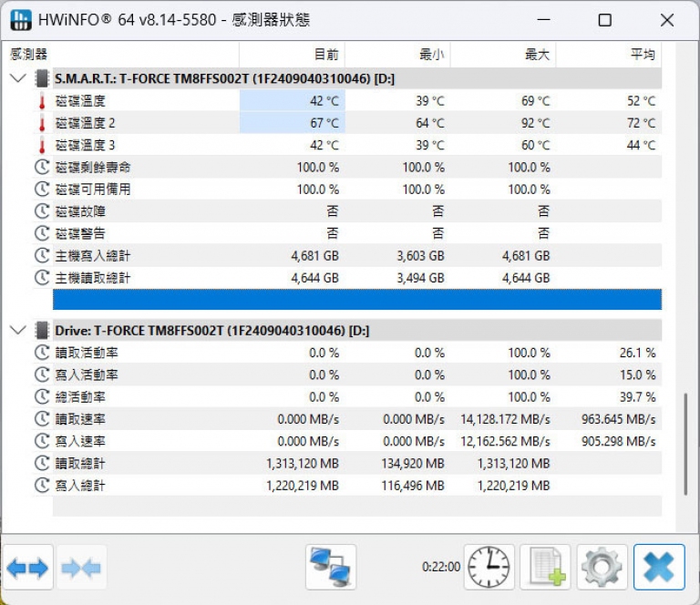Select the 讀取速率 row label
The height and width of the screenshot is (605, 700).
coord(80,419)
